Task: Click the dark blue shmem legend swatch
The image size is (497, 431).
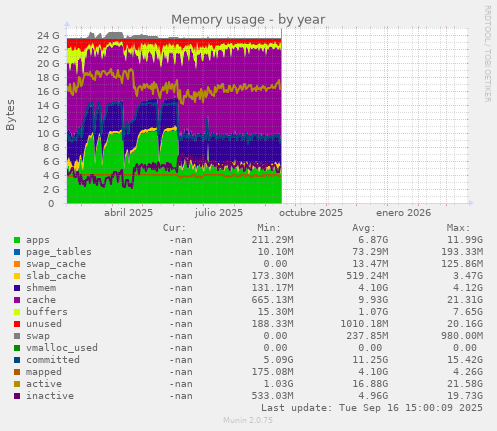Action: coord(17,288)
